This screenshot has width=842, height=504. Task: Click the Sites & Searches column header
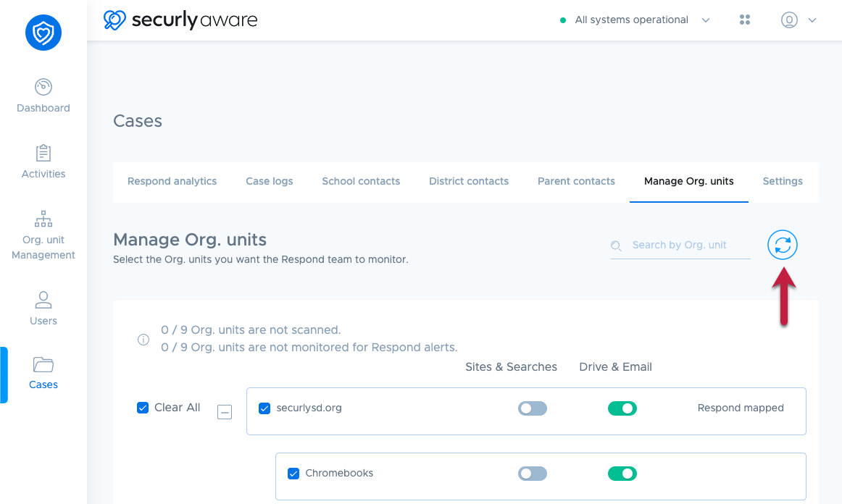tap(512, 366)
